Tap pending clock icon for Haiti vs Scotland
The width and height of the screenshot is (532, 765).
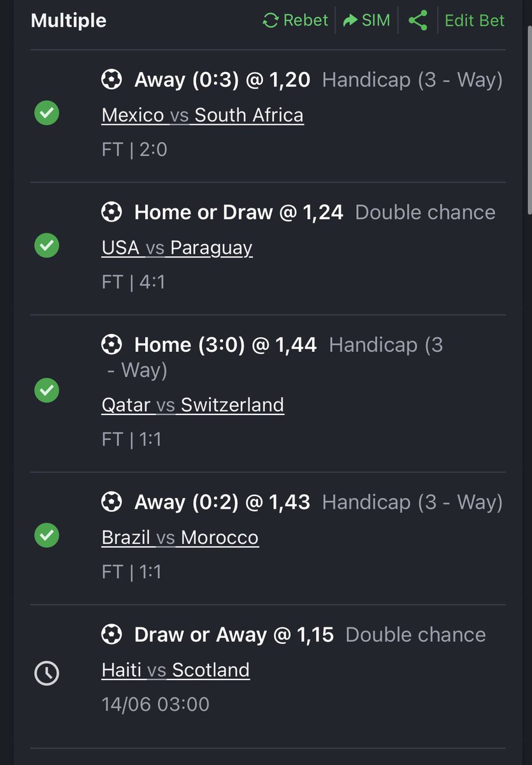tap(47, 673)
